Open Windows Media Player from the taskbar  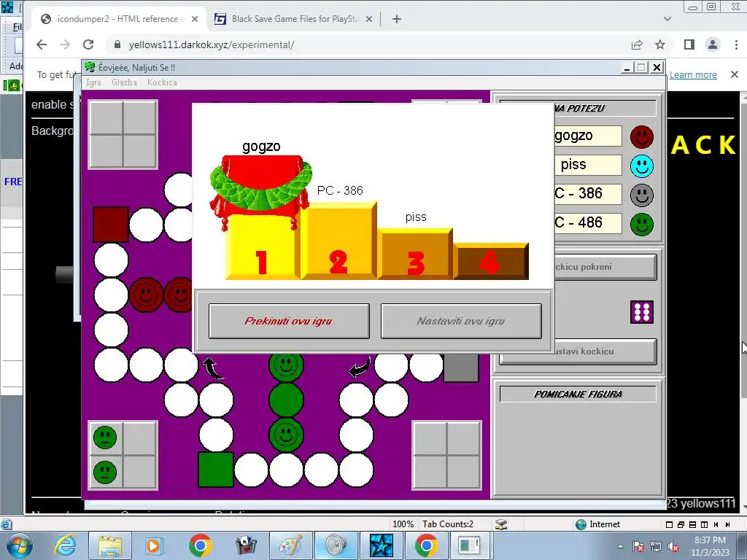click(x=155, y=545)
